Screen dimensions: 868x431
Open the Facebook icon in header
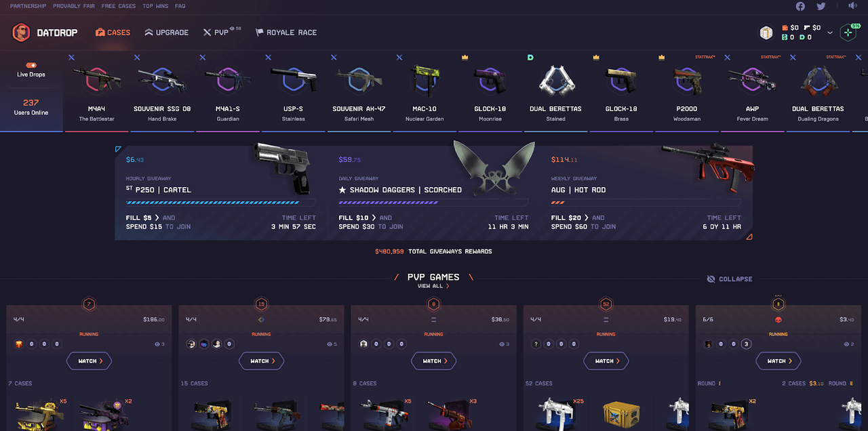click(x=800, y=6)
